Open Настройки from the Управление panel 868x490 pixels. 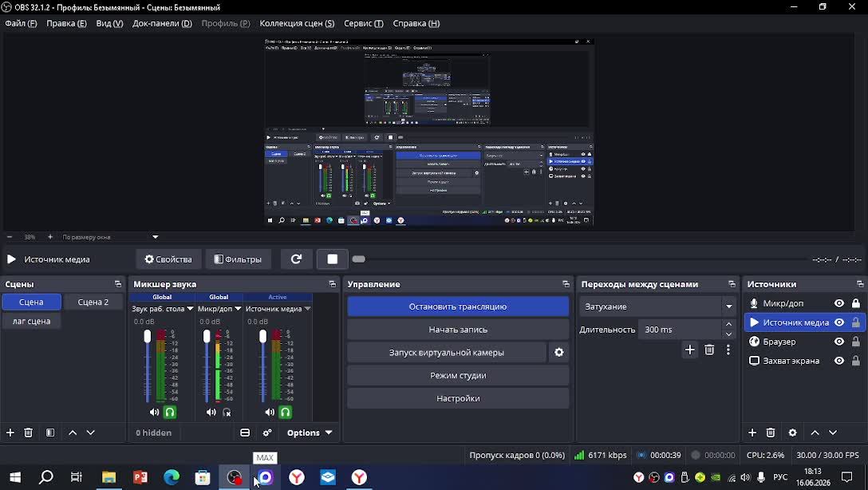(458, 398)
